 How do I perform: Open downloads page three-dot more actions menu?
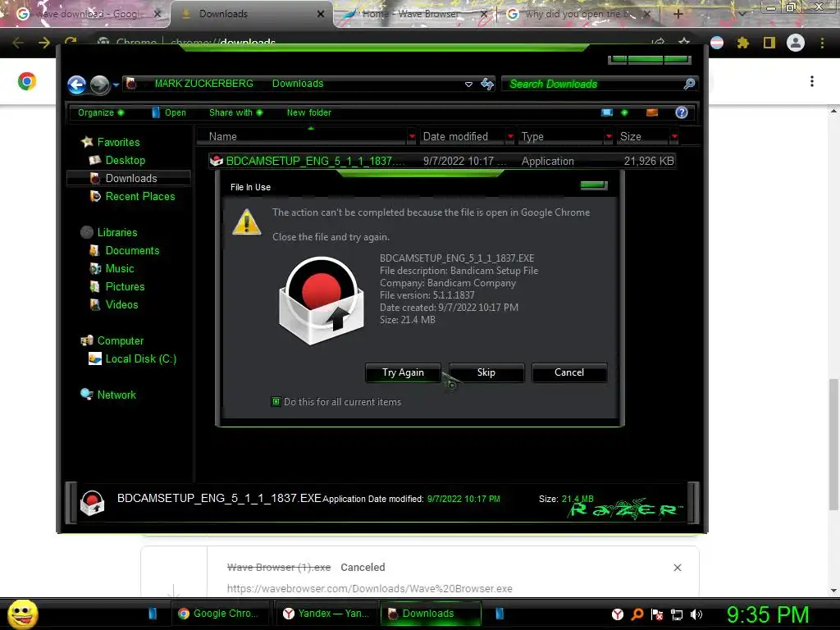(x=812, y=81)
